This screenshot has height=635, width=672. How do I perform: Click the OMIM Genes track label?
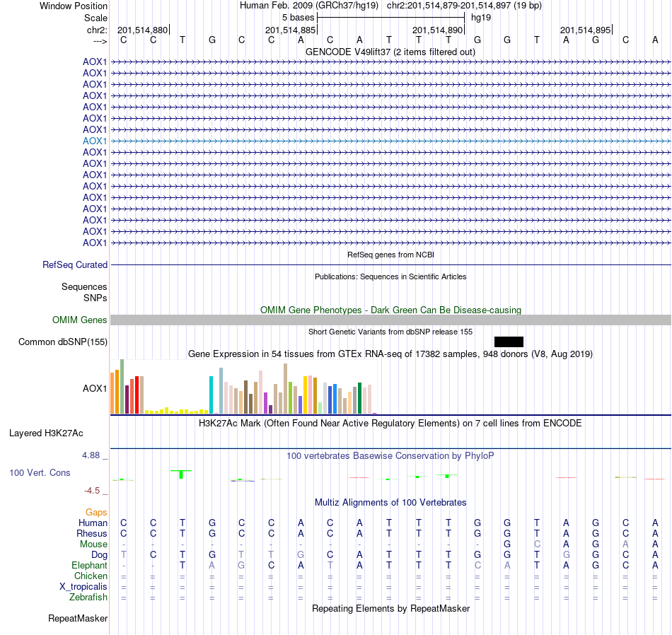coord(80,320)
